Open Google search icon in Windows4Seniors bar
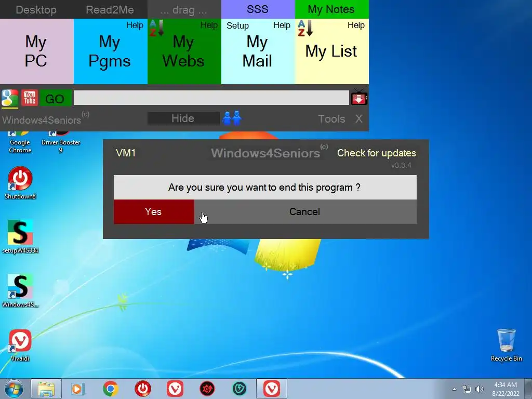 click(10, 98)
